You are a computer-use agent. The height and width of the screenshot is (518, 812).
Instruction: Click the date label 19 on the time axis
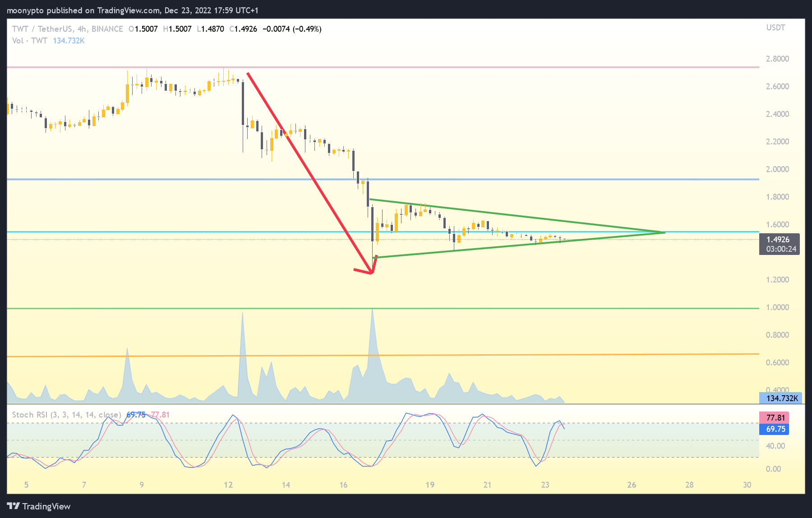(x=430, y=485)
